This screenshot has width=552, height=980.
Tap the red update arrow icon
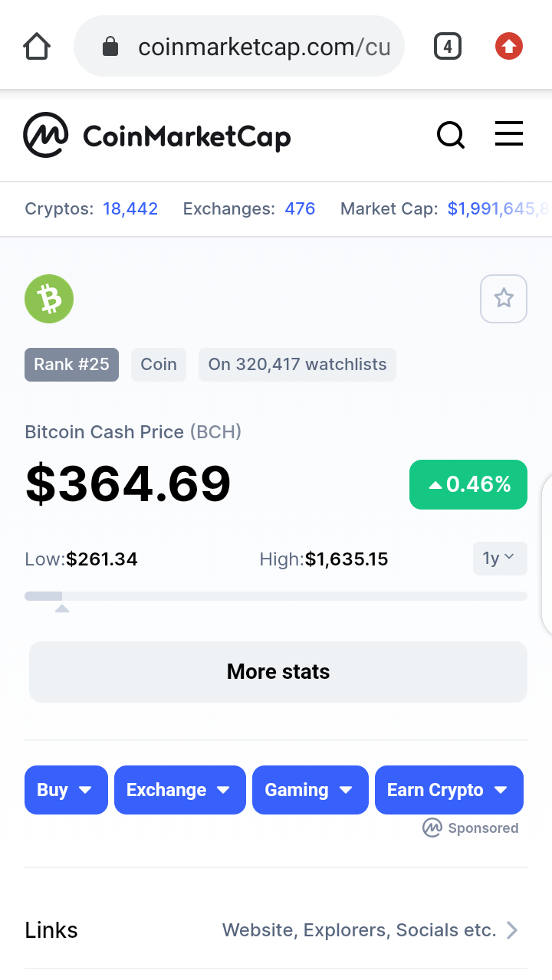click(509, 47)
